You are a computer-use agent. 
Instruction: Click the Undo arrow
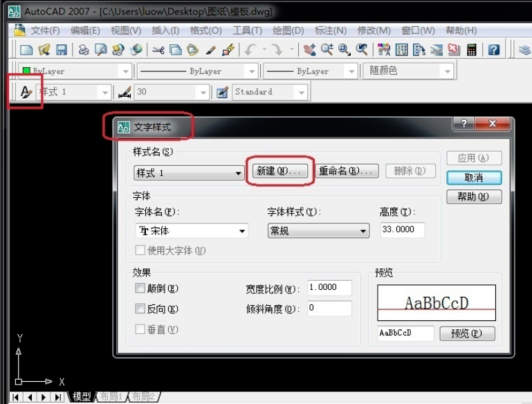tap(250, 50)
